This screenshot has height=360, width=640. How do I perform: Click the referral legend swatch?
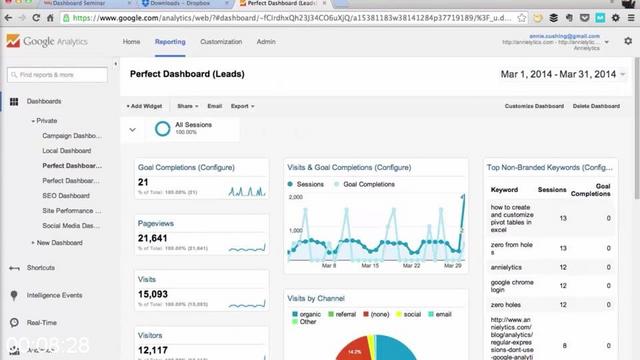click(331, 314)
